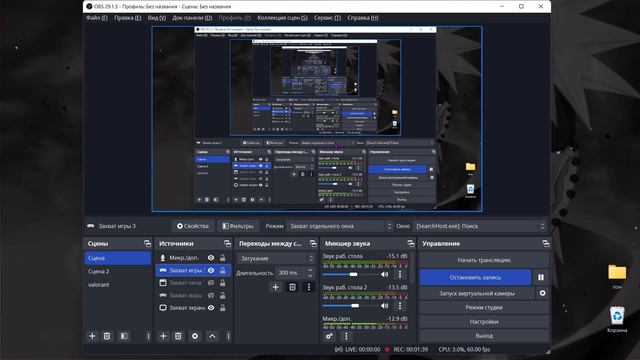640x360 pixels.
Task: Toggle lock on Захват экрана source
Action: click(x=222, y=308)
